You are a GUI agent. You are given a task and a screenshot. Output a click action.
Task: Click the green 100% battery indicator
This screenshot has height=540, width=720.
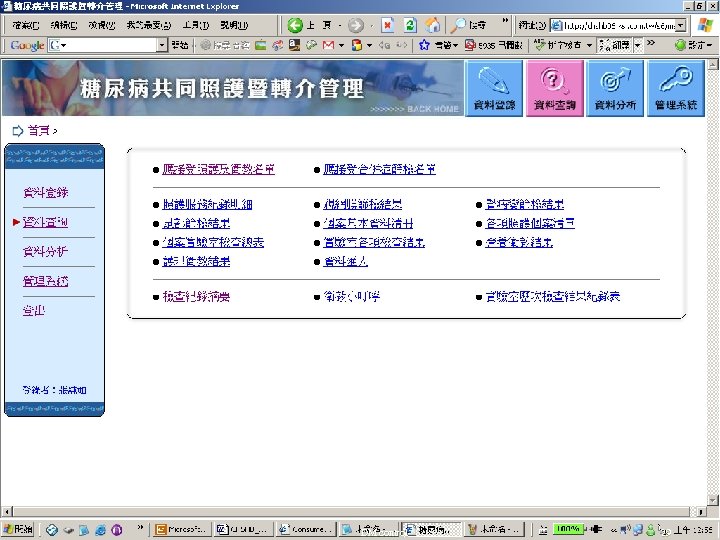(568, 529)
